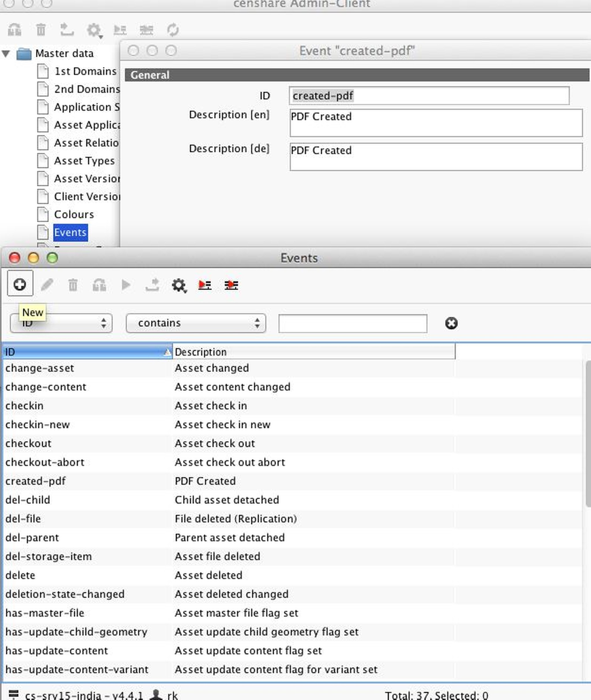
Task: Select Asset Types in the tree
Action: 84,161
